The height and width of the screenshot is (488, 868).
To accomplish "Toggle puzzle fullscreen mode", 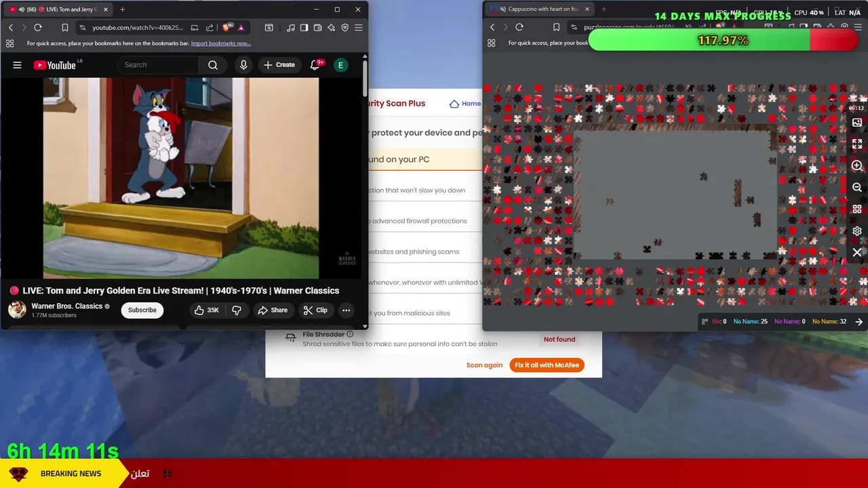I will [857, 144].
